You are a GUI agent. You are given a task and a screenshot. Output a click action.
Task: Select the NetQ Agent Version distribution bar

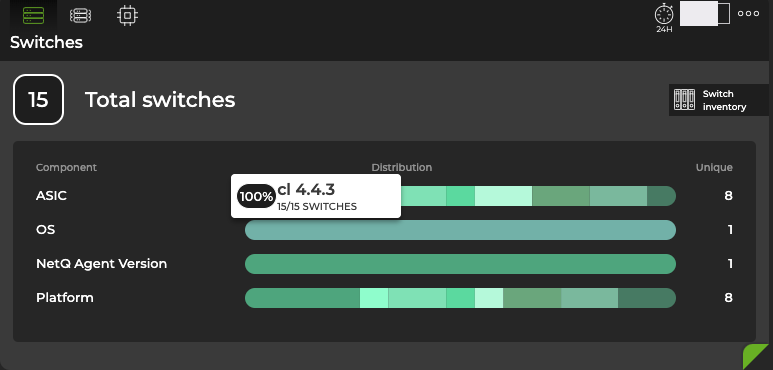[x=460, y=264]
